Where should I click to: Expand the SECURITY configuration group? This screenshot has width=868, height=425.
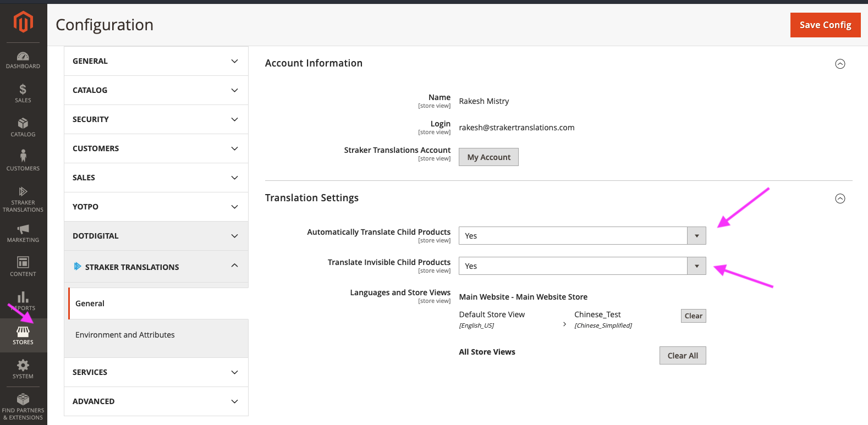[x=156, y=119]
